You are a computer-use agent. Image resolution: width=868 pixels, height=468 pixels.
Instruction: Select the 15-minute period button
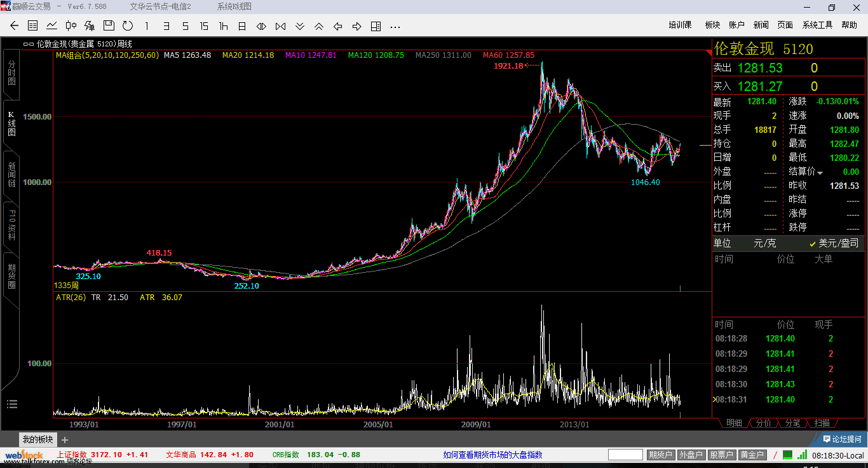(204, 26)
